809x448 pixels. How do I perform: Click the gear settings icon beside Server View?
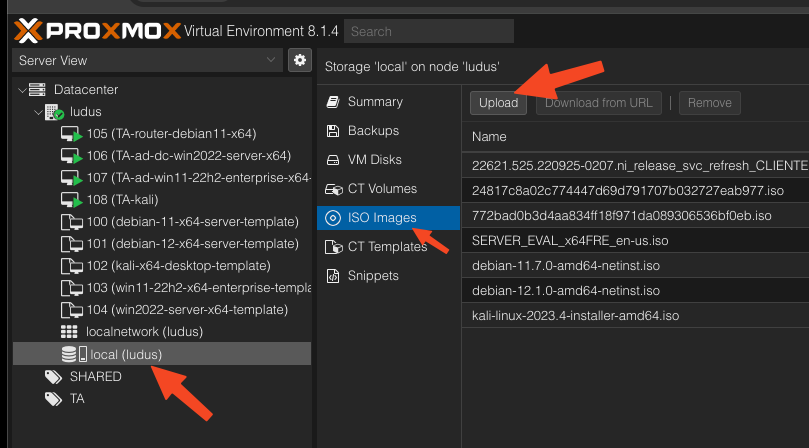pyautogui.click(x=298, y=61)
